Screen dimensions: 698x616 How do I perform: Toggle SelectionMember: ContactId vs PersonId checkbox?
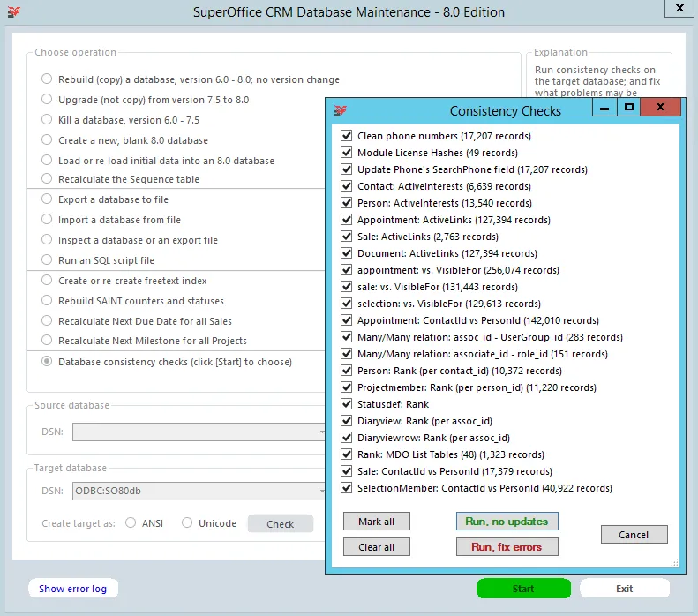click(x=347, y=488)
